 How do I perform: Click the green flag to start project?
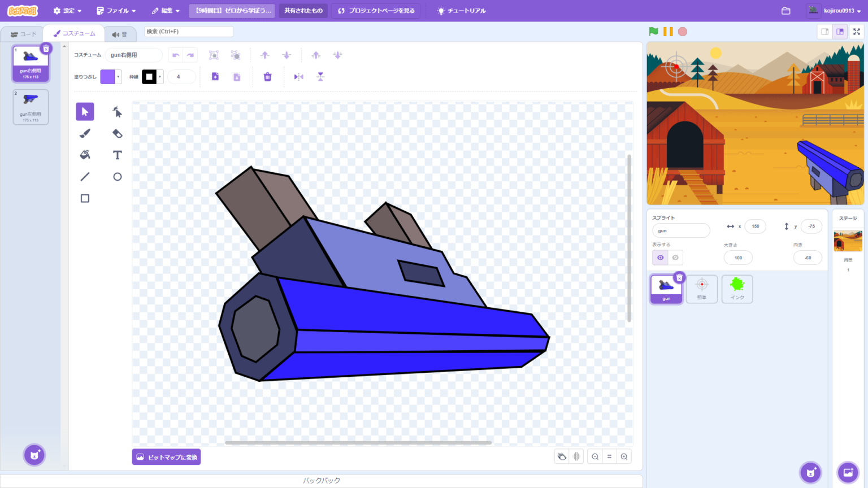[654, 32]
